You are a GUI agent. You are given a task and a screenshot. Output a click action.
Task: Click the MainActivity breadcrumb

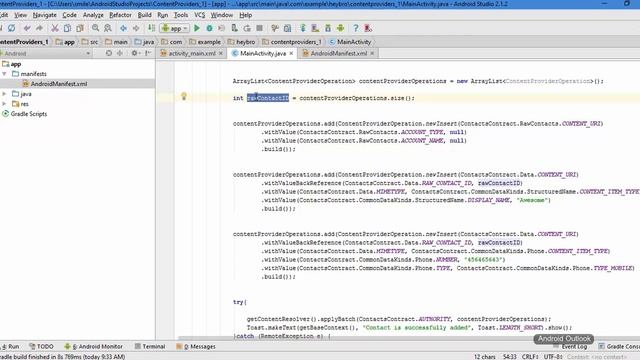coord(350,42)
